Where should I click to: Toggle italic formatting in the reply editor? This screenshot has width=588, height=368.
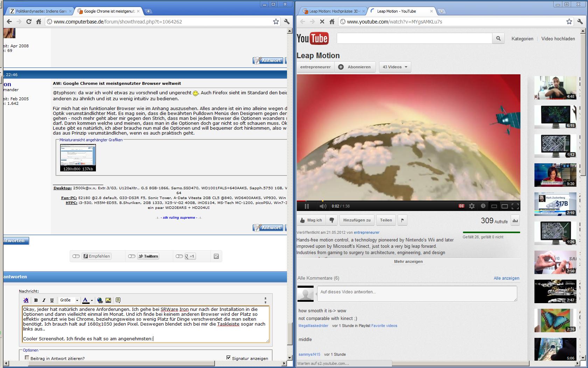(x=44, y=300)
